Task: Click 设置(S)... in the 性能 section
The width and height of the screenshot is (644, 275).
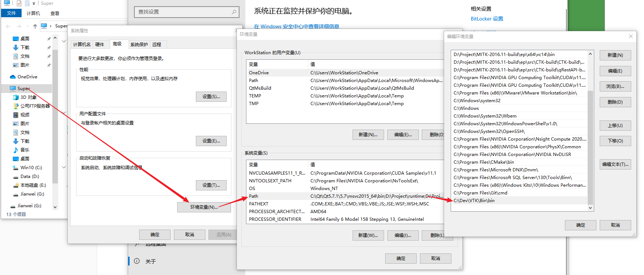Action: click(211, 97)
